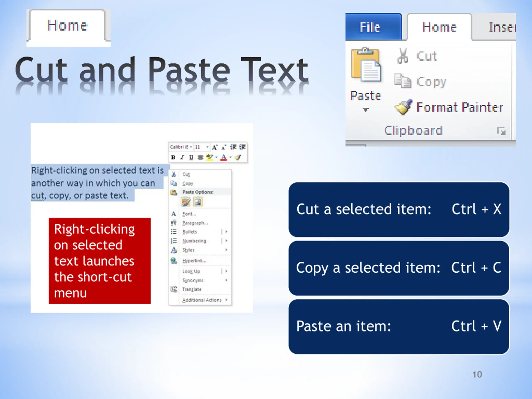
Task: Choose Translate from the context menu
Action: (200, 289)
